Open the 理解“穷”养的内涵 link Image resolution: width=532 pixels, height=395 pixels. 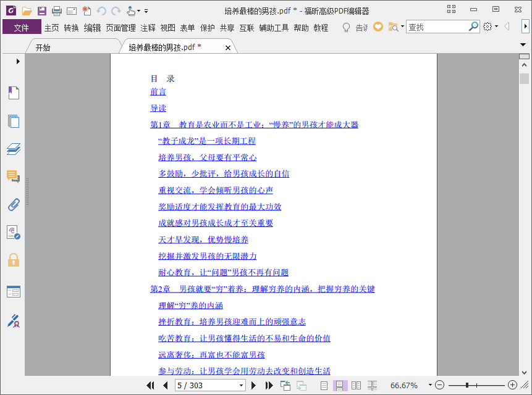pyautogui.click(x=190, y=306)
